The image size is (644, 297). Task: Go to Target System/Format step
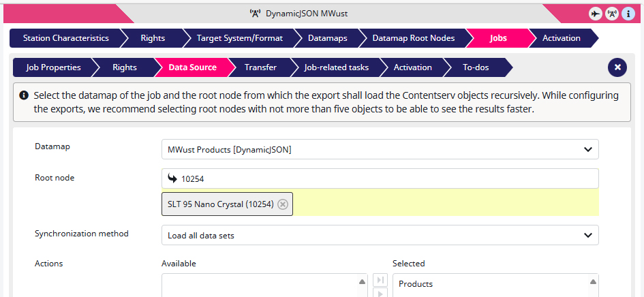click(x=239, y=38)
